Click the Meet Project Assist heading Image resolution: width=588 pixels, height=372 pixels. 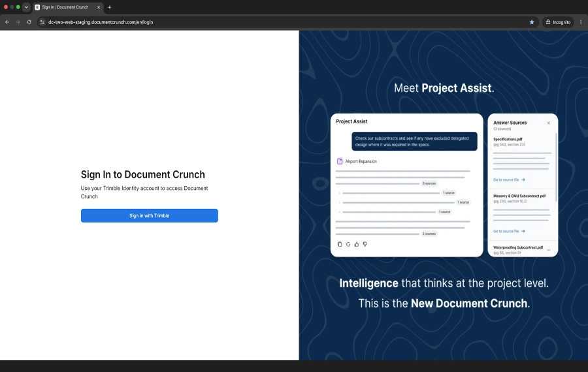[444, 88]
